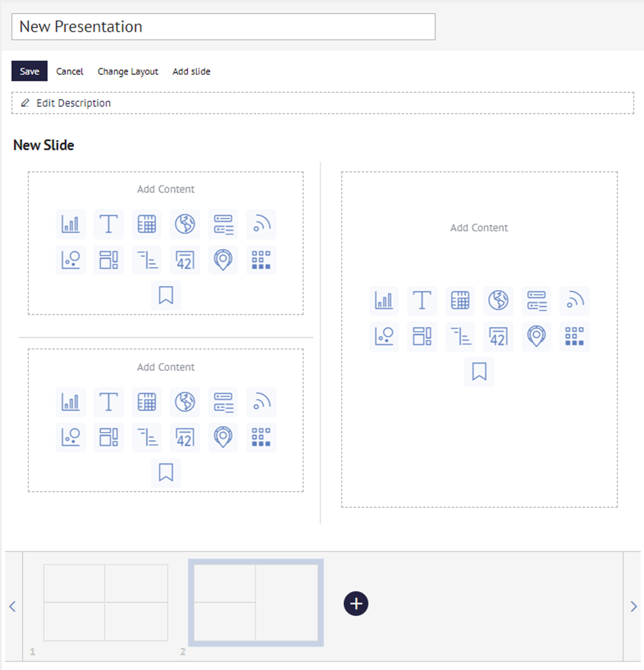This screenshot has width=644, height=670.
Task: Add dashboard layout icon in bottom-left panel
Action: coord(108,437)
